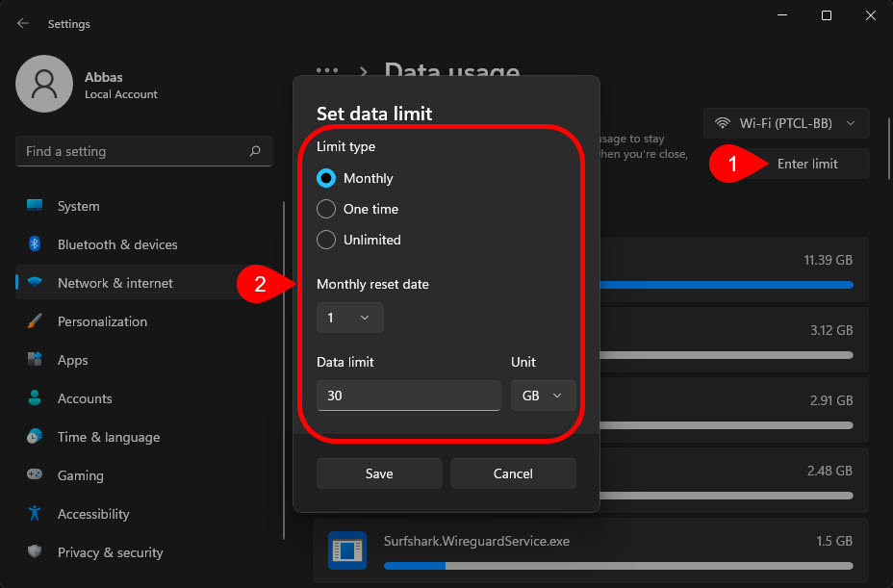Minimize the Settings window
This screenshot has height=588, width=893.
coord(782,16)
